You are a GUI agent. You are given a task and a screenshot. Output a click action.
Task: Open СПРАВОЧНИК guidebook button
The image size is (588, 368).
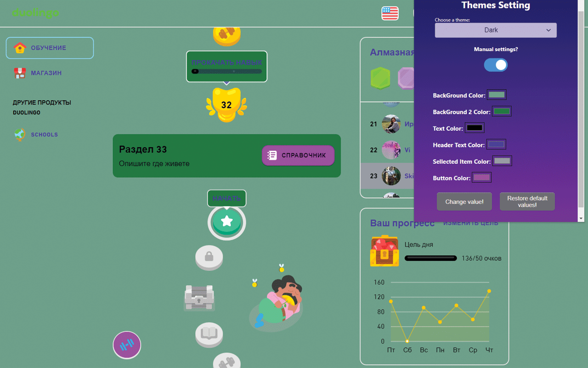coord(298,155)
